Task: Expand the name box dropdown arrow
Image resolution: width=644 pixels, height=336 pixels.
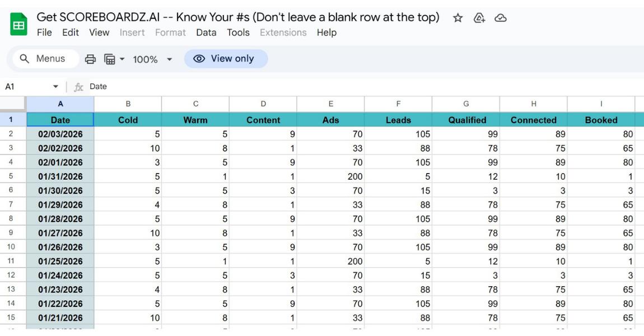Action: tap(55, 87)
